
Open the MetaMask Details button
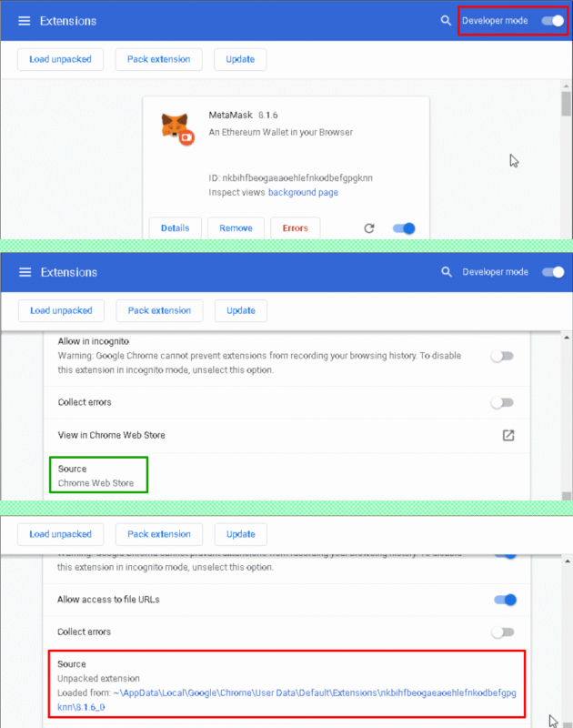(175, 228)
